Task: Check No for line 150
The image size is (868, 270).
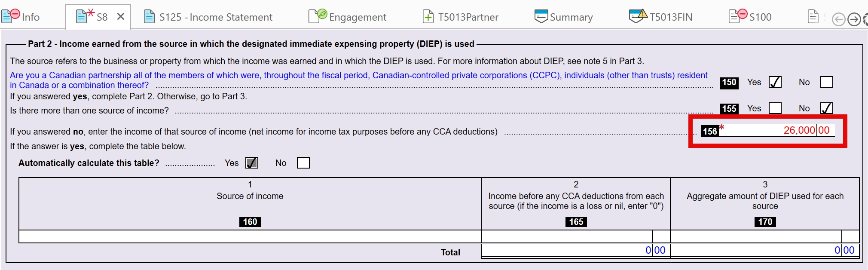Action: coord(826,82)
